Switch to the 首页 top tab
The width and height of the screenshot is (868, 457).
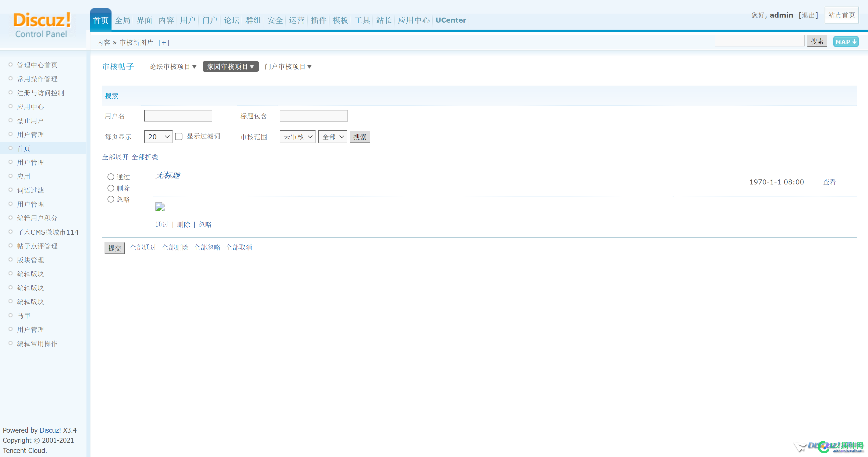[101, 20]
